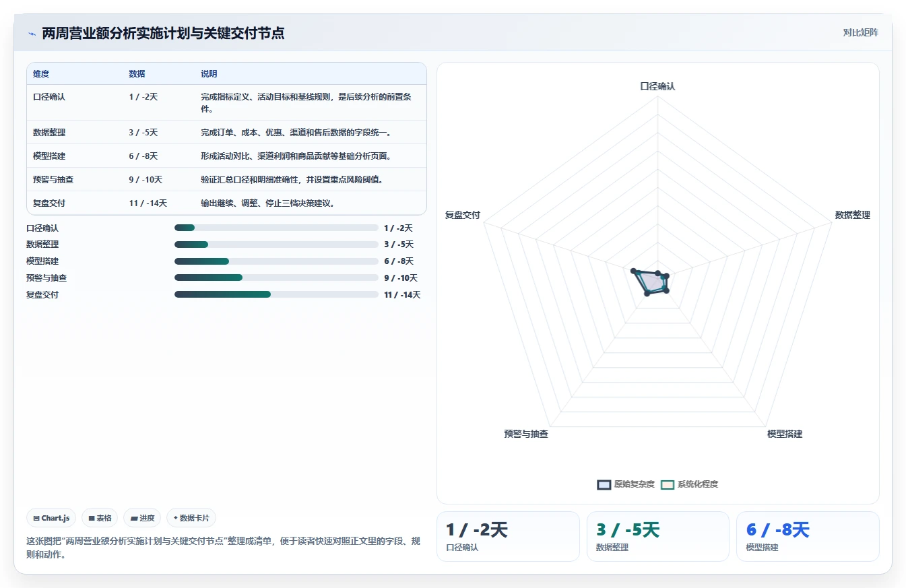Screen dimensions: 906x588
Task: Click the 进度 tag chip
Action: click(x=142, y=518)
